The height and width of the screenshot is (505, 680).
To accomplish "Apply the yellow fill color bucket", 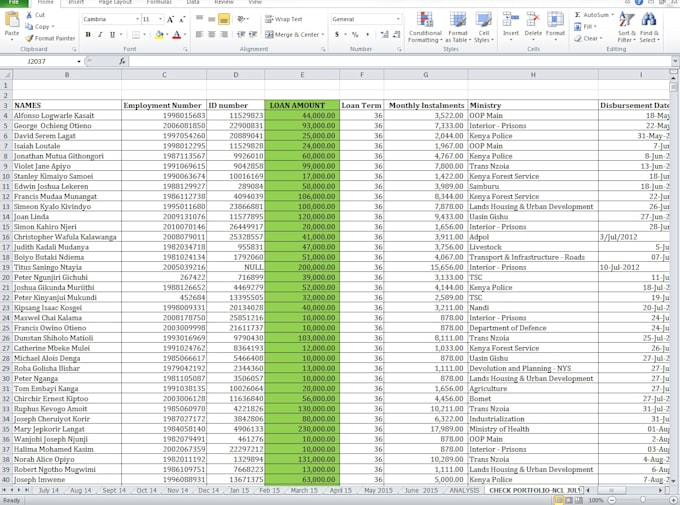I will [159, 35].
